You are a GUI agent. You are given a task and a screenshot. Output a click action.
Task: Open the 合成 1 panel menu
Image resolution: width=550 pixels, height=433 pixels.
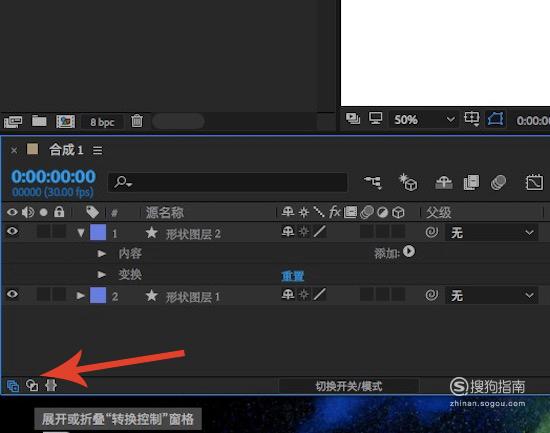tap(98, 151)
